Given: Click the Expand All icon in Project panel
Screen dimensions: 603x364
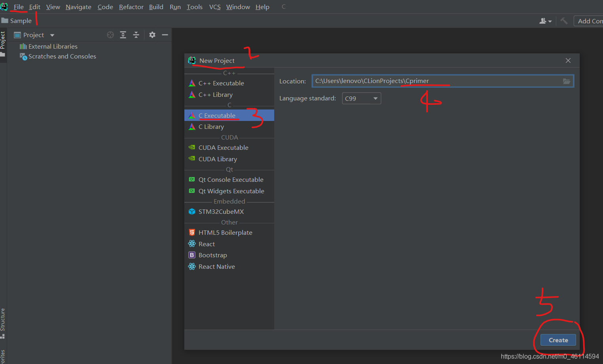Looking at the screenshot, I should click(x=123, y=35).
